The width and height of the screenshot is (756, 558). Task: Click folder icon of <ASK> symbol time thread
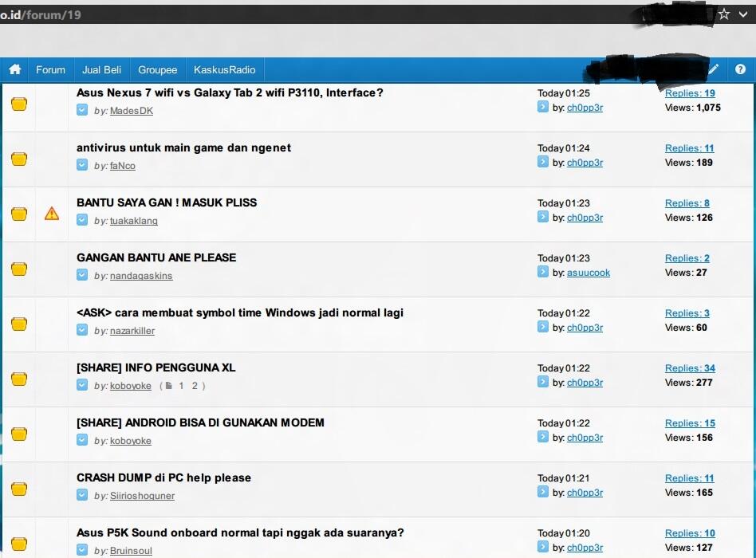coord(19,324)
